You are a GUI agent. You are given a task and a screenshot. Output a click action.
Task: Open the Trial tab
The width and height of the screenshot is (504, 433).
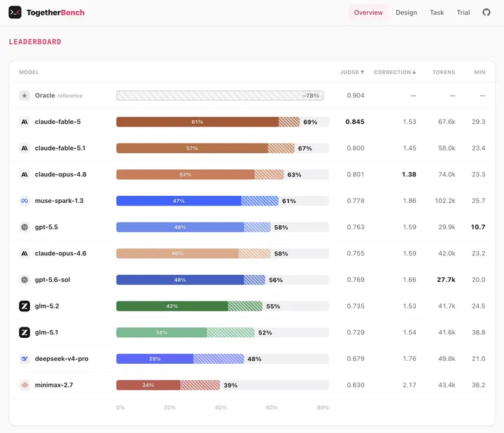pyautogui.click(x=463, y=13)
